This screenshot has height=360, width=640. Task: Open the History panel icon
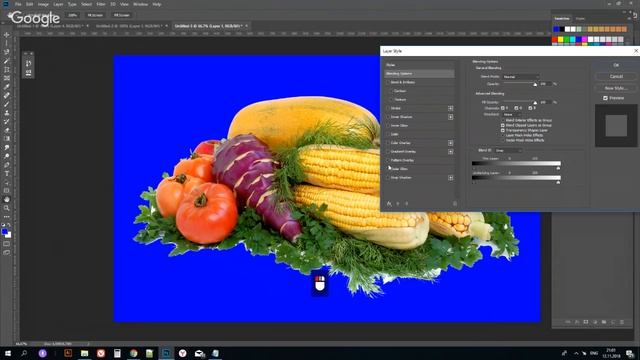click(28, 63)
